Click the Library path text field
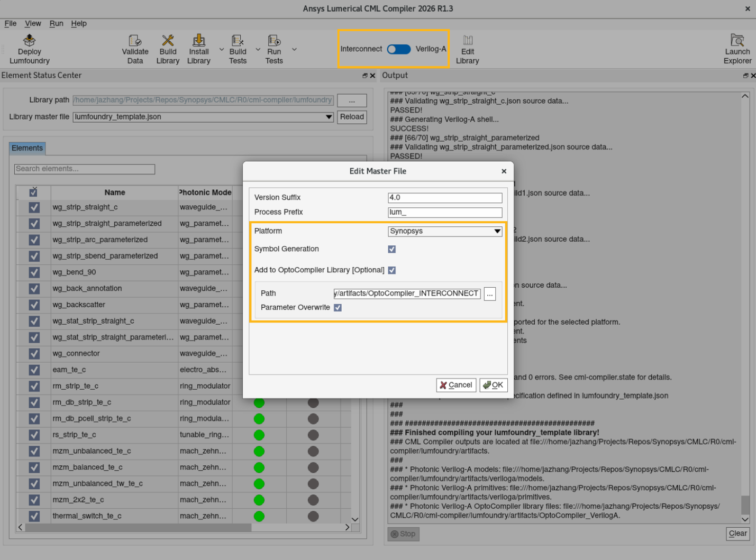The width and height of the screenshot is (756, 560). [203, 100]
